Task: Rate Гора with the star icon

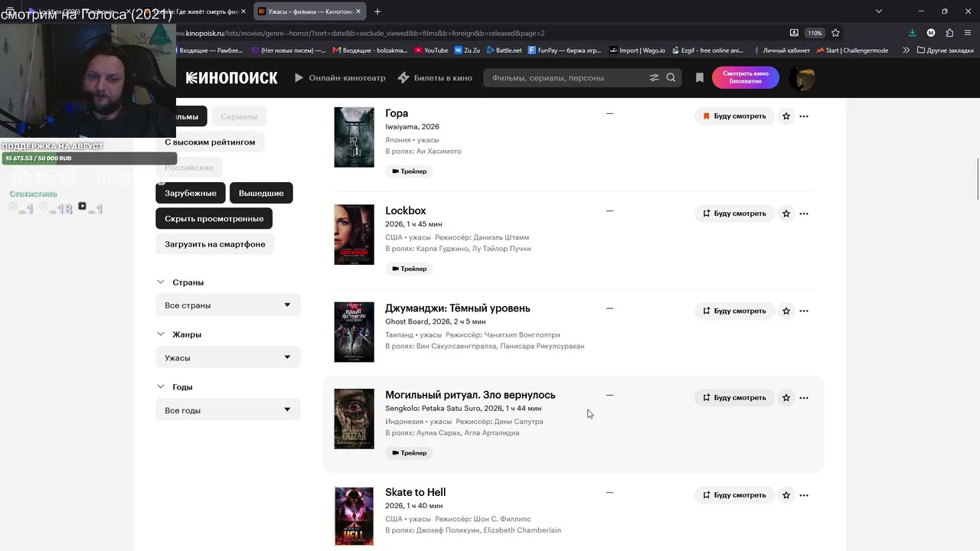Action: point(786,116)
